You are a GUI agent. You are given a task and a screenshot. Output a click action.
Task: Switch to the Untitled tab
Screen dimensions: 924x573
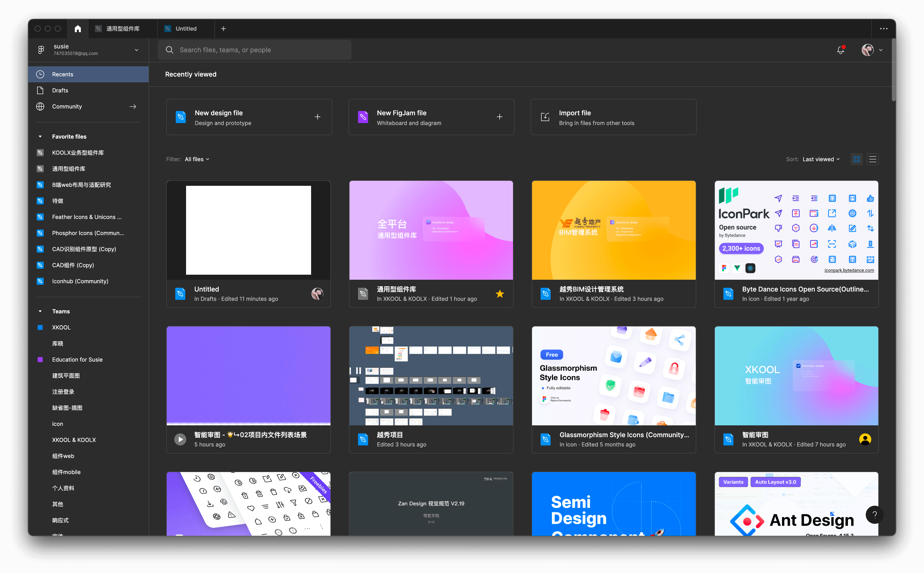pos(186,29)
